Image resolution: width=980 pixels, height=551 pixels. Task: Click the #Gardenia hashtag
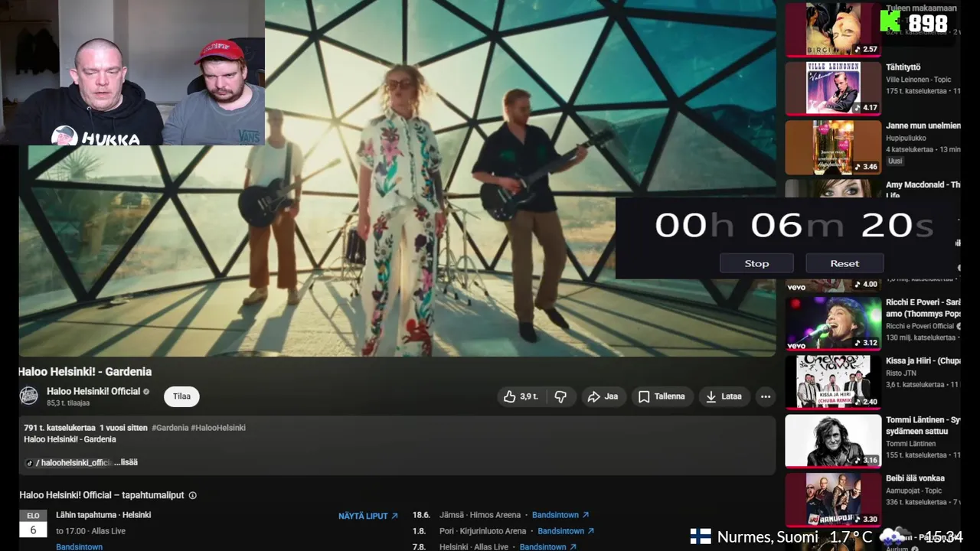click(170, 428)
